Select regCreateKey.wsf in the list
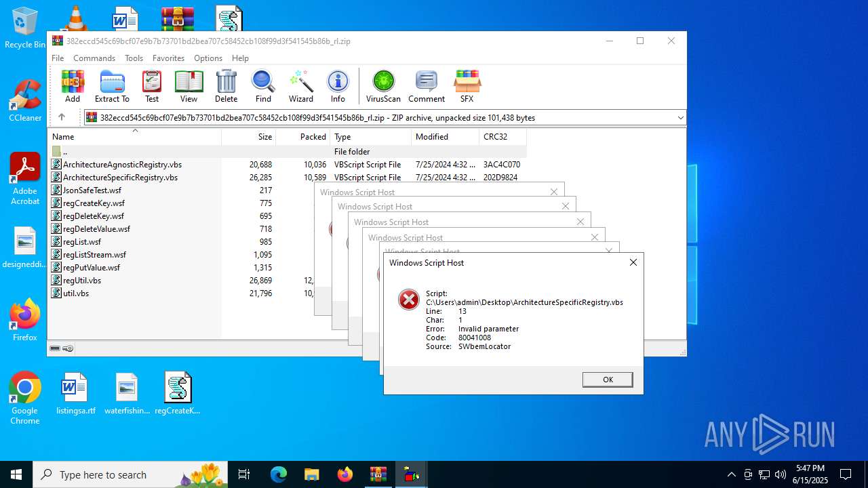This screenshot has height=488, width=868. coord(94,203)
